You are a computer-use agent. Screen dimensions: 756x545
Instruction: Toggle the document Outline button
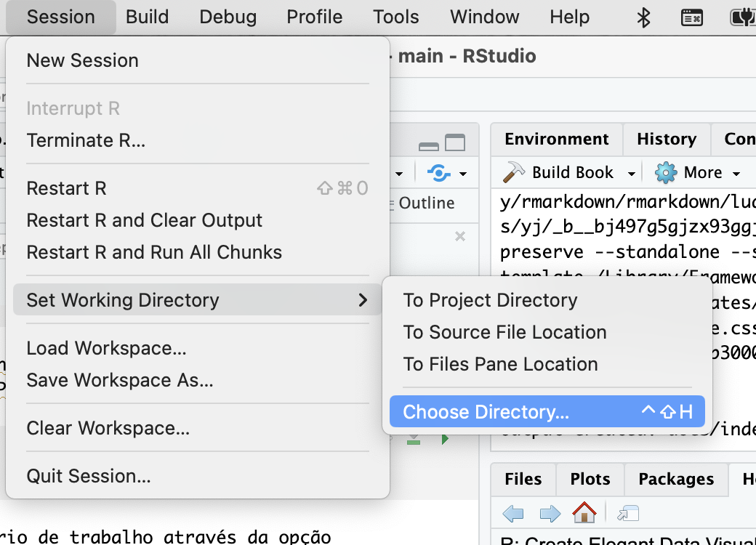coord(426,203)
